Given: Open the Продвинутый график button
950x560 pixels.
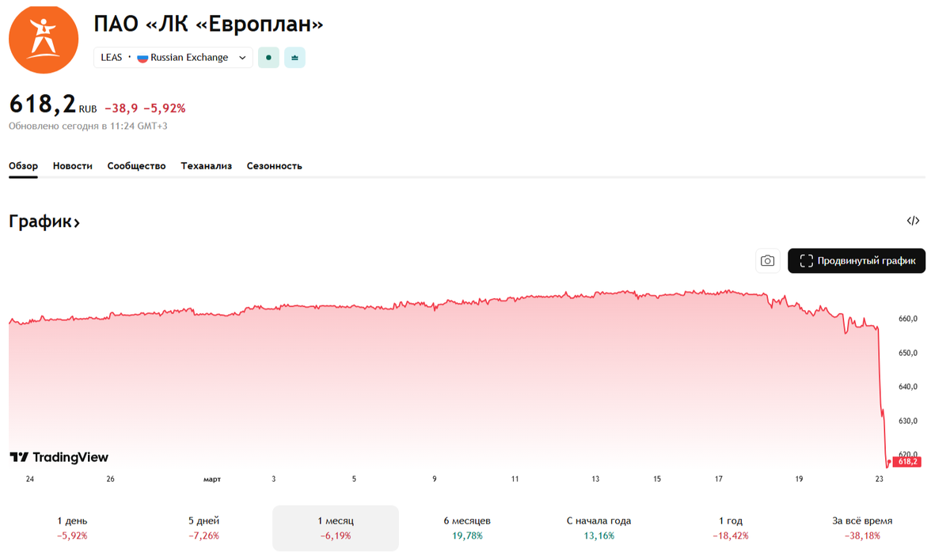Looking at the screenshot, I should pyautogui.click(x=857, y=260).
